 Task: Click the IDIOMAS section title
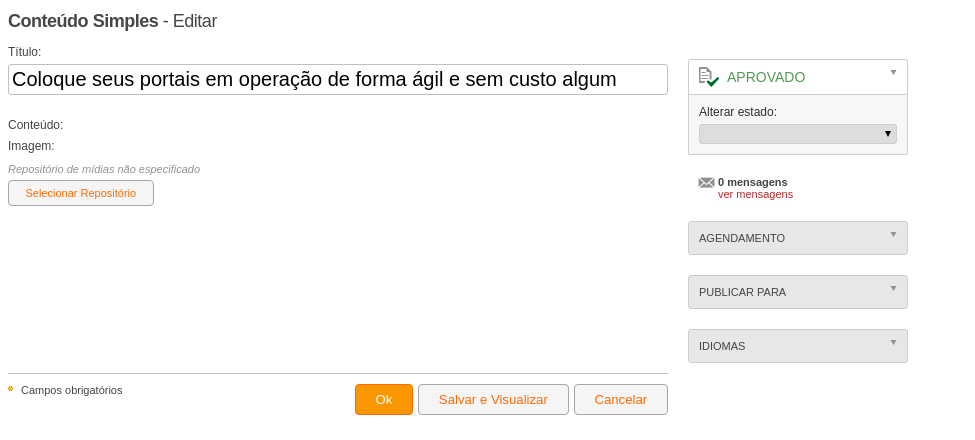(722, 346)
